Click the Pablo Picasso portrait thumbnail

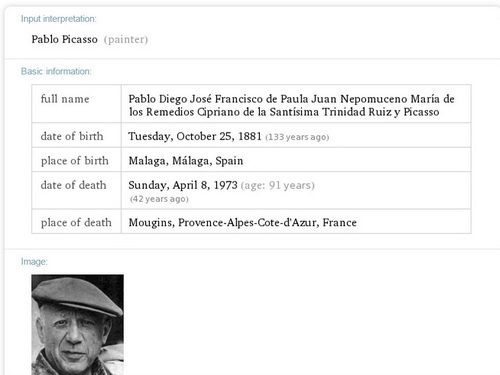tap(77, 325)
